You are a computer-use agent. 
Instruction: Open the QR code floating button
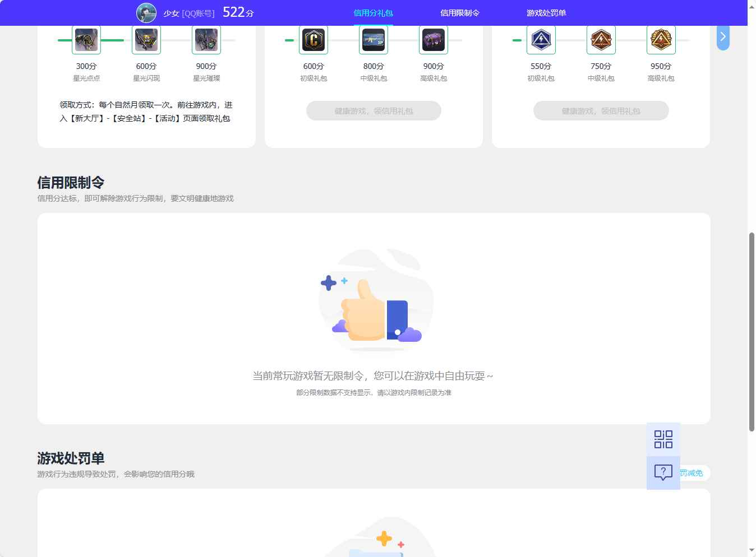(663, 439)
